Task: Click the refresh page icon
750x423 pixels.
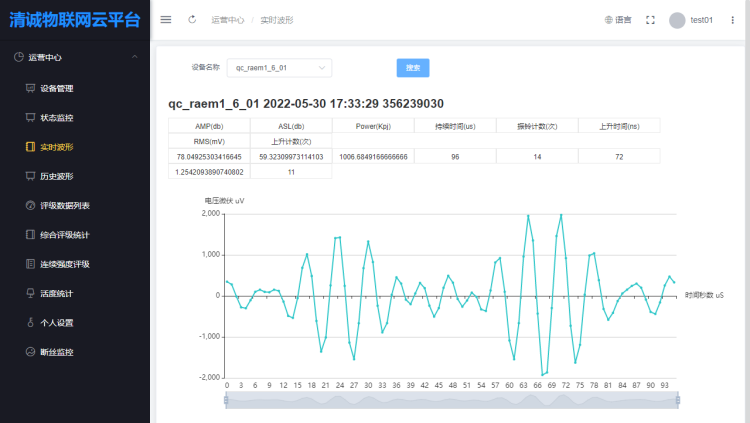Action: click(192, 20)
